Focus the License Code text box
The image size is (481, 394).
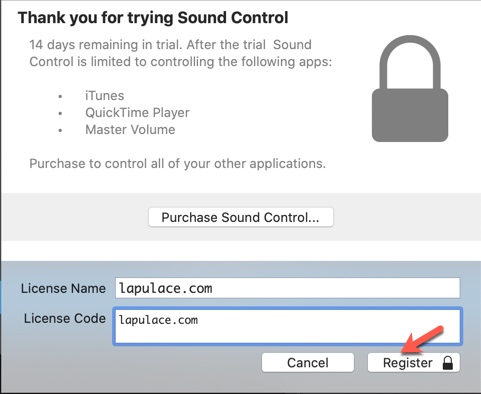[288, 326]
